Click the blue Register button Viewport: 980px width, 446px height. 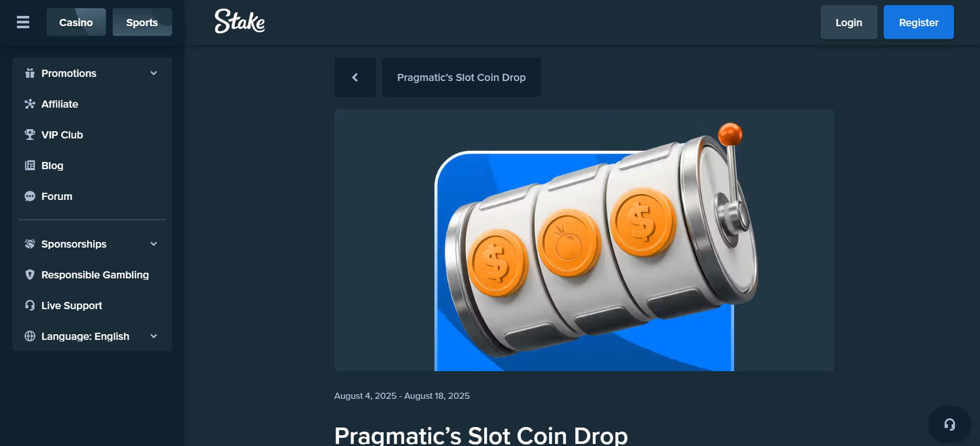pos(919,22)
